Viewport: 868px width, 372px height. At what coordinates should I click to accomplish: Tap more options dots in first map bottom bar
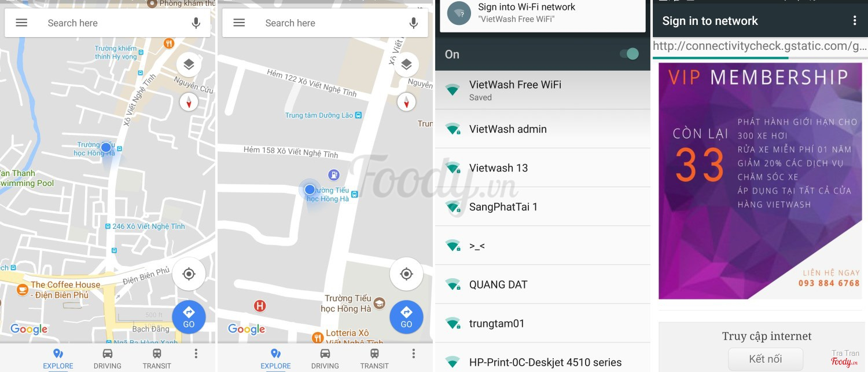196,353
